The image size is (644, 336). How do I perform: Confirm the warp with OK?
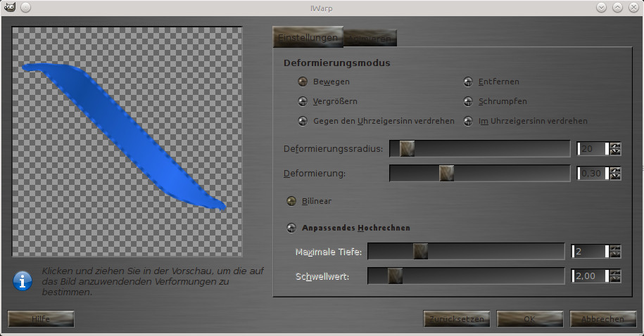coord(529,319)
